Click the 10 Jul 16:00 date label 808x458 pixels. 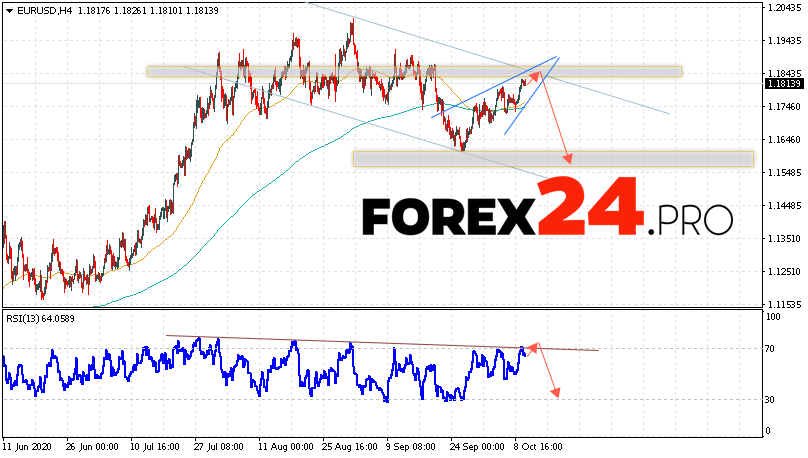154,447
